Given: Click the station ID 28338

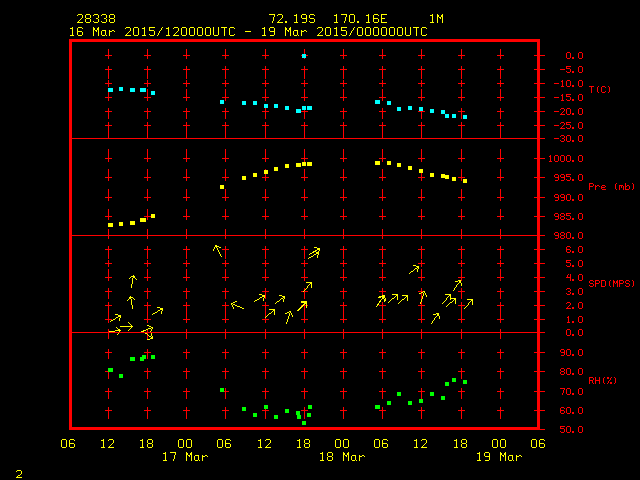Looking at the screenshot, I should coord(95,19).
